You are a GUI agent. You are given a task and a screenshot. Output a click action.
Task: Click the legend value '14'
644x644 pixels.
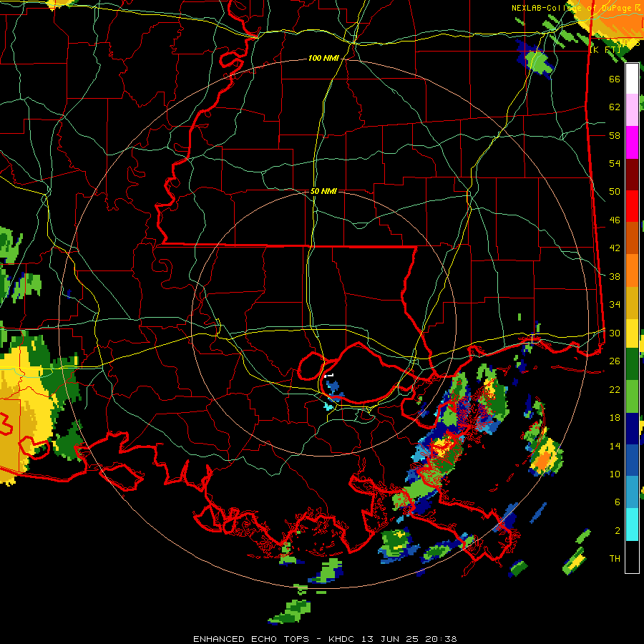tap(615, 446)
